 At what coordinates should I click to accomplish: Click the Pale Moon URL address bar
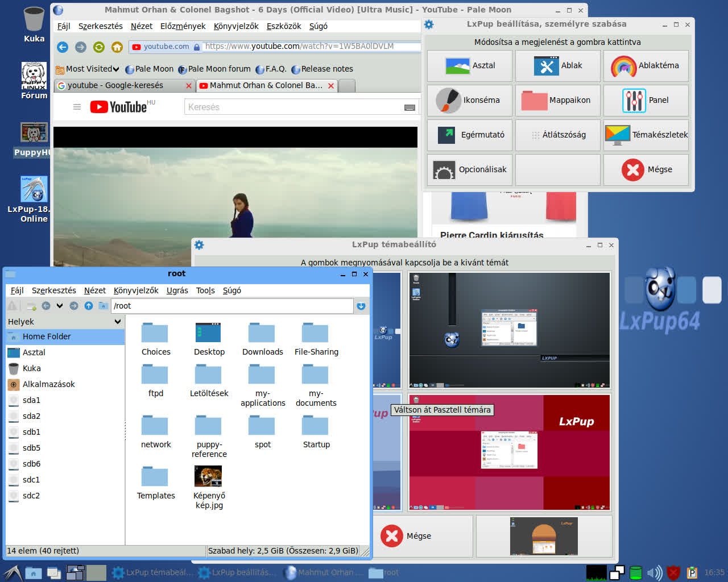click(x=312, y=47)
